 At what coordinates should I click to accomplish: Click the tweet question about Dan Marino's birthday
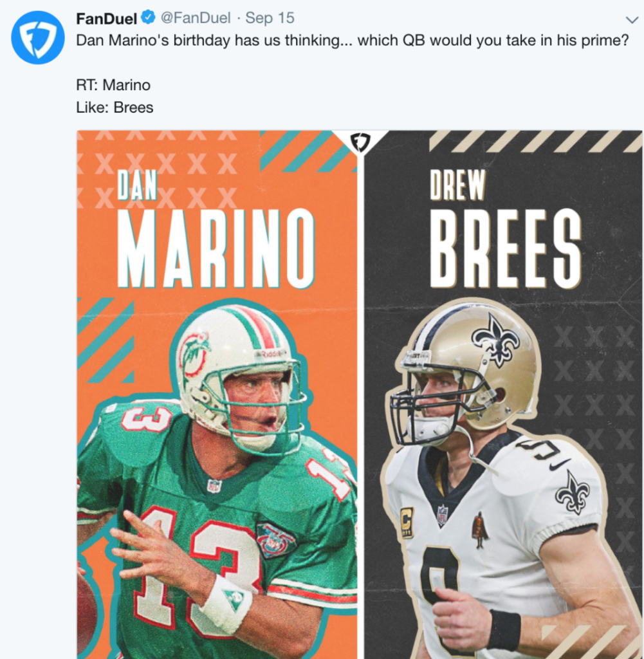pos(352,41)
